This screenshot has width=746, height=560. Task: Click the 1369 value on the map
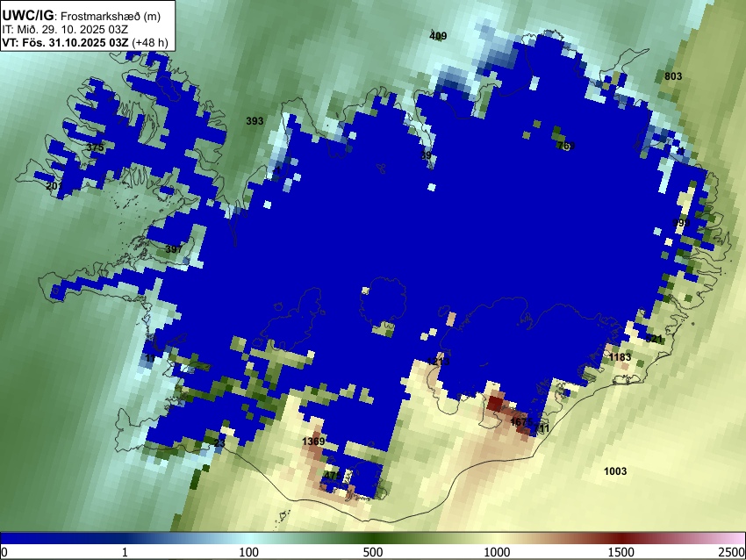click(313, 441)
